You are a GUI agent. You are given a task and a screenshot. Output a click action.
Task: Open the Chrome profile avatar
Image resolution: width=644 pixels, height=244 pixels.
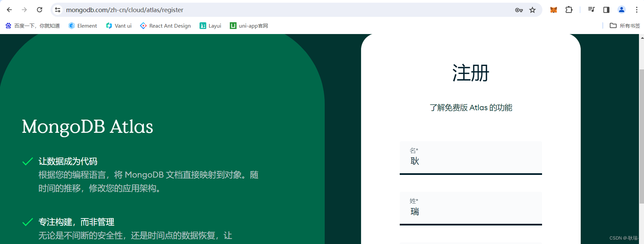click(621, 10)
